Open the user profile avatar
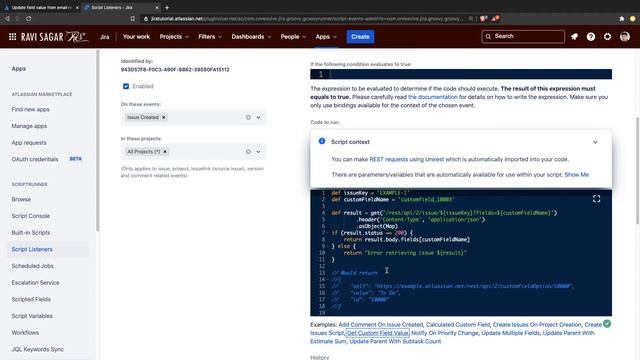The height and width of the screenshot is (360, 640). [x=624, y=37]
